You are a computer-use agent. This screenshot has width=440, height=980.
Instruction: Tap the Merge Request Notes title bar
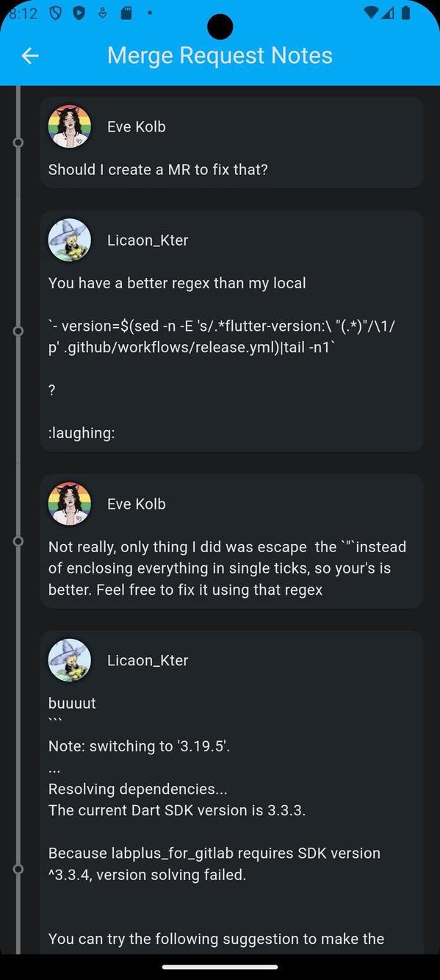tap(220, 55)
